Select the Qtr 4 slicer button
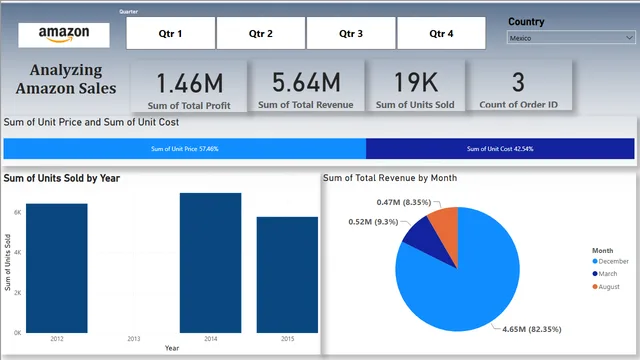This screenshot has width=640, height=360. point(441,33)
